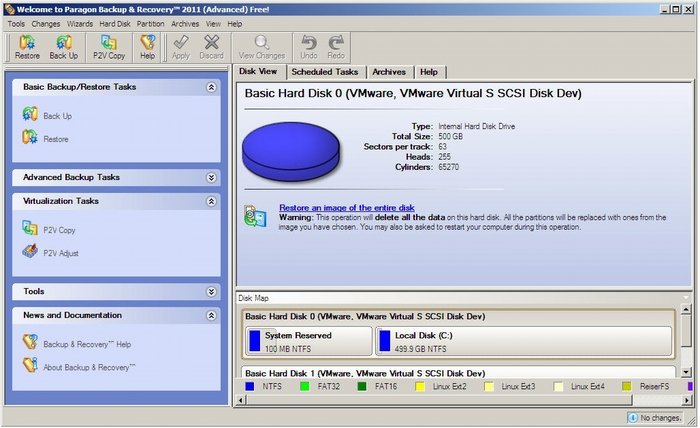Open the Partition menu
This screenshot has width=700, height=428.
[x=150, y=24]
